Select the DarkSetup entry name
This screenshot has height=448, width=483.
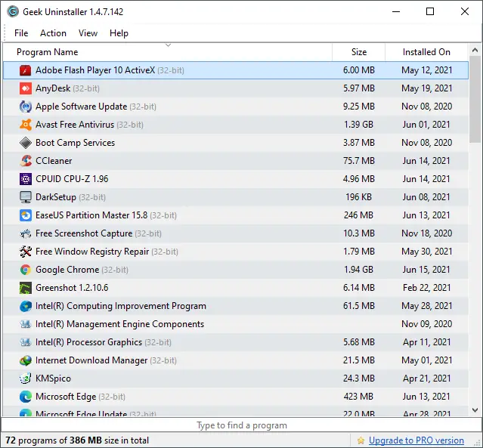tap(56, 197)
